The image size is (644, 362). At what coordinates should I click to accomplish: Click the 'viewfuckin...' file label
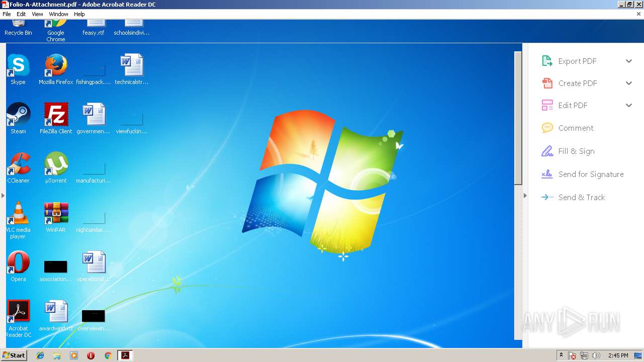(131, 131)
